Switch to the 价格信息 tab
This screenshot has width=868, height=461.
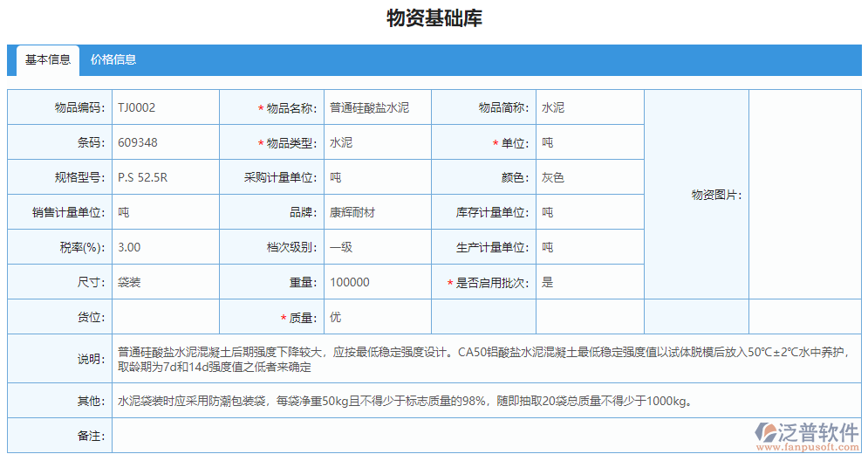point(113,60)
